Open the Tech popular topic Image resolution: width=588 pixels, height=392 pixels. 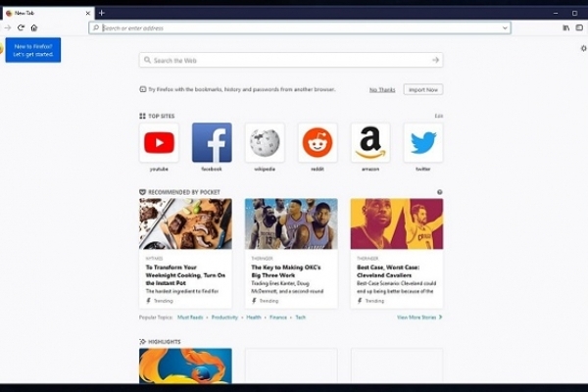301,318
